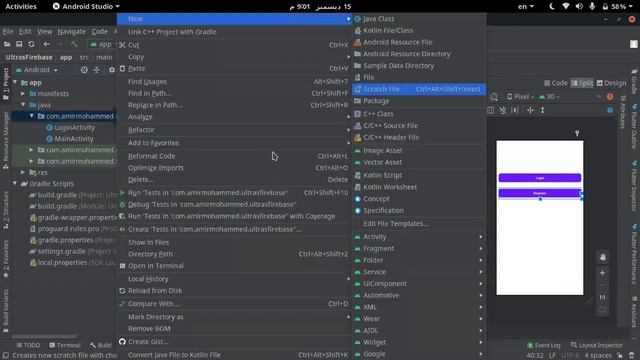Select Create Gist entry
This screenshot has width=640, height=360.
pyautogui.click(x=235, y=342)
